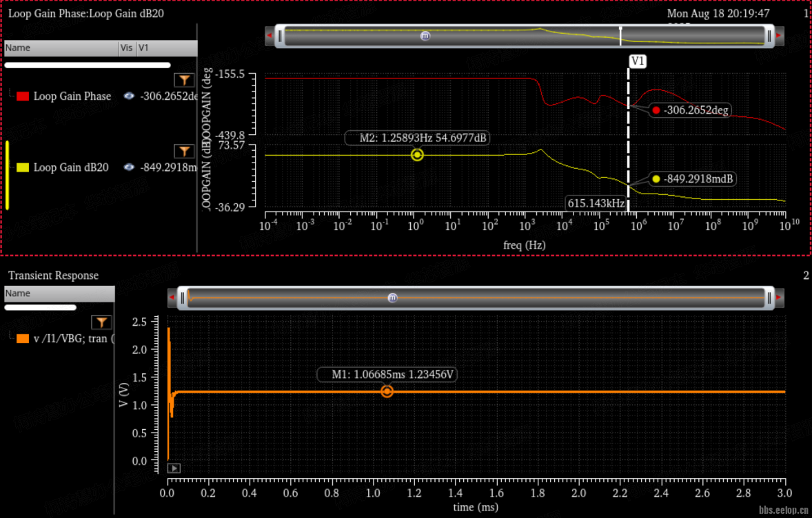
Task: Click the filter icon above Loop Gain dB20
Action: pyautogui.click(x=184, y=151)
